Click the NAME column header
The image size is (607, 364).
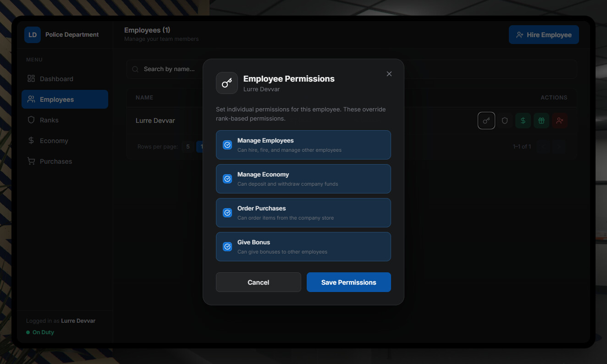144,98
